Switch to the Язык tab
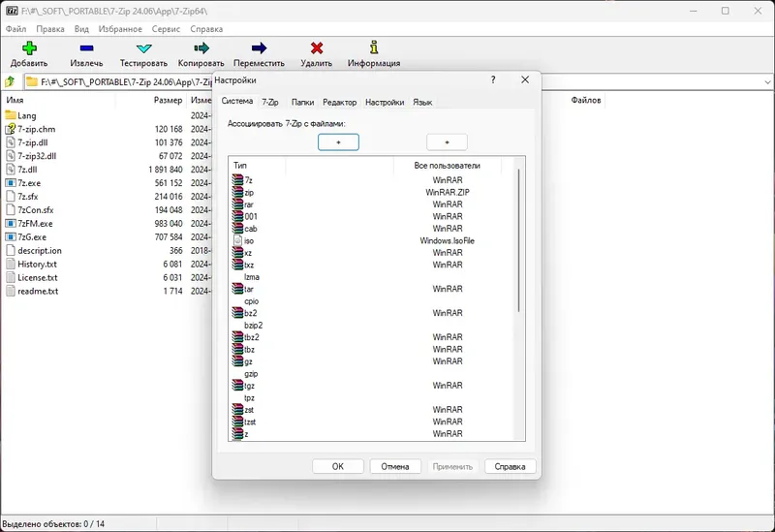Viewport: 775px width, 532px height. (422, 102)
